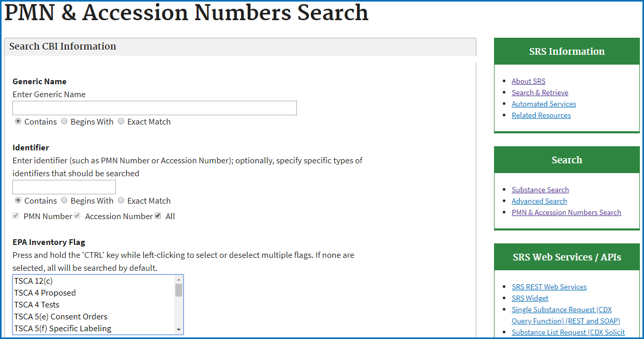Toggle the Accession Number checkbox
This screenshot has width=644, height=339.
coord(77,216)
